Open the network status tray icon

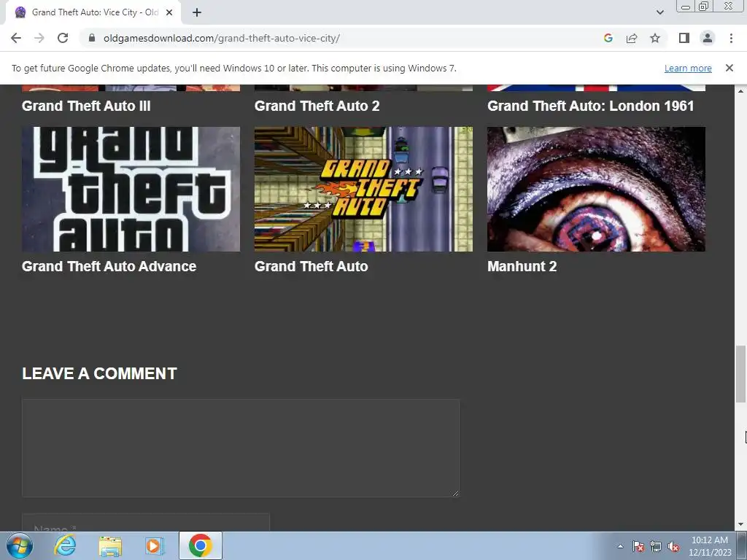pos(656,546)
